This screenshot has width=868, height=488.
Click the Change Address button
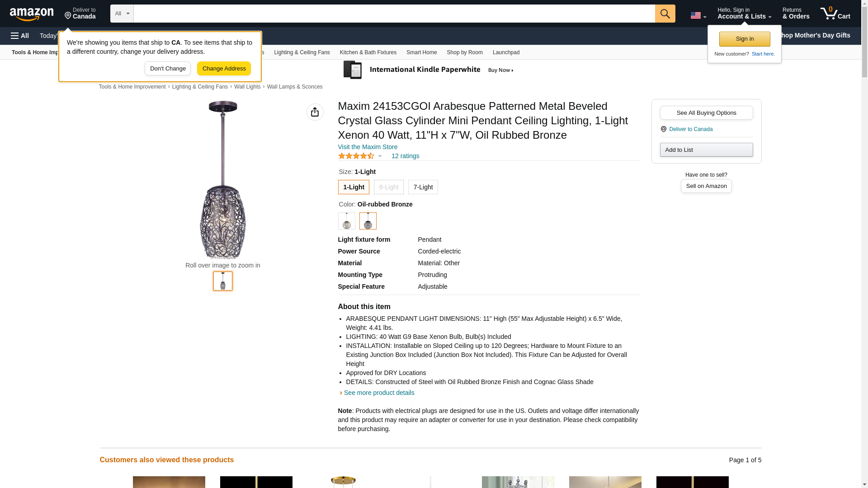point(224,69)
